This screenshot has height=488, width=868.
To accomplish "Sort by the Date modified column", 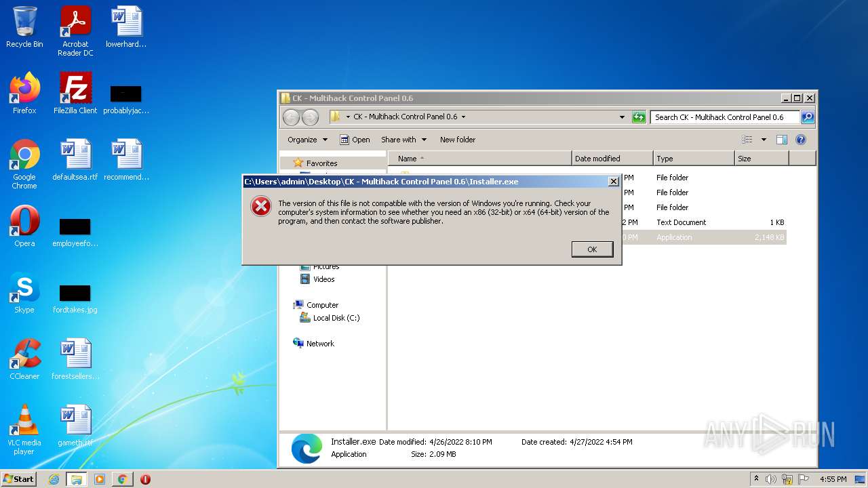I will (612, 159).
